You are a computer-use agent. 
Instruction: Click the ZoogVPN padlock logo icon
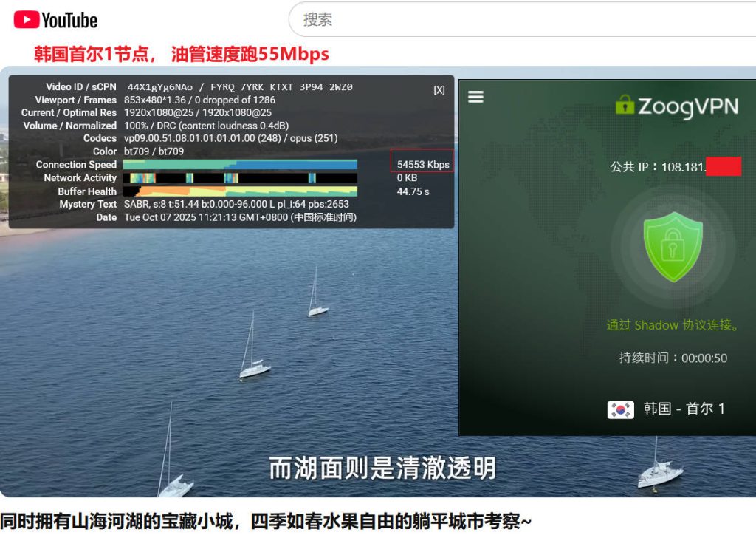coord(625,106)
